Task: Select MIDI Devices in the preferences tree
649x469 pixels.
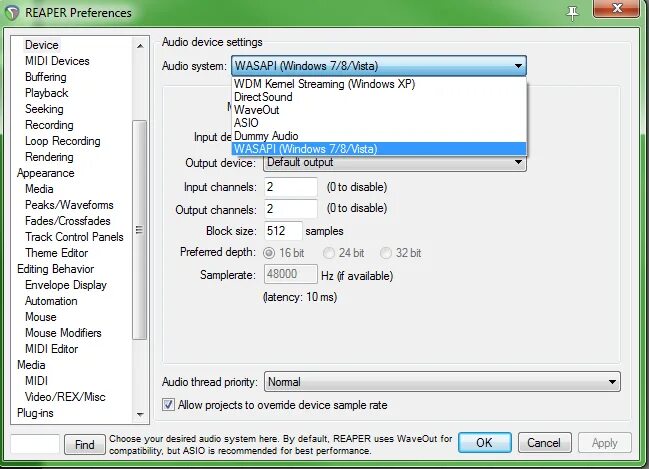Action: pyautogui.click(x=57, y=61)
